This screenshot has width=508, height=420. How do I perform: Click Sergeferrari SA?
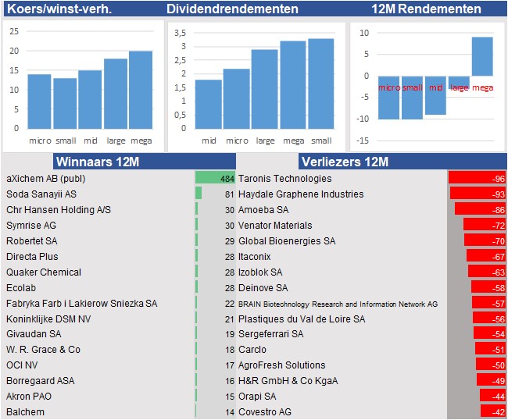pyautogui.click(x=271, y=334)
